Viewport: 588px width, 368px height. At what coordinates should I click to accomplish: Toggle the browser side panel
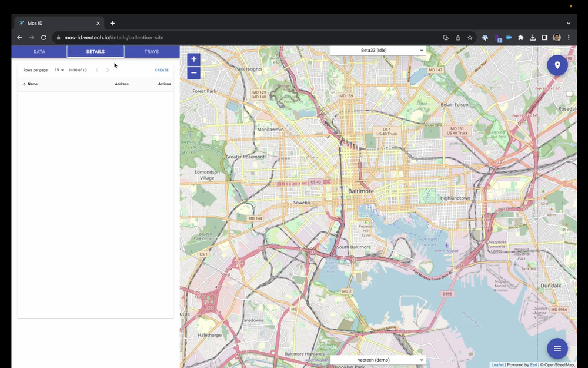tap(544, 38)
